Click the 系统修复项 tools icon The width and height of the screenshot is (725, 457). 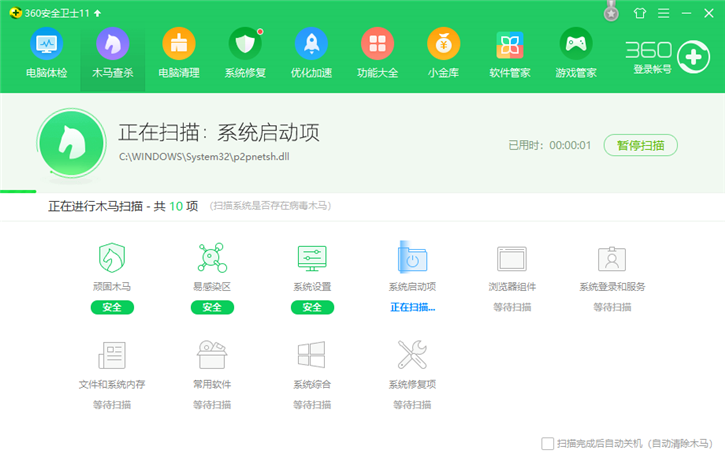coord(412,355)
